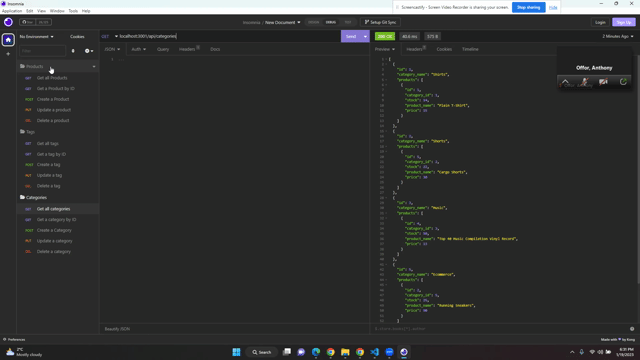The image size is (640, 360).
Task: Switch to Debug mode
Action: point(331,22)
